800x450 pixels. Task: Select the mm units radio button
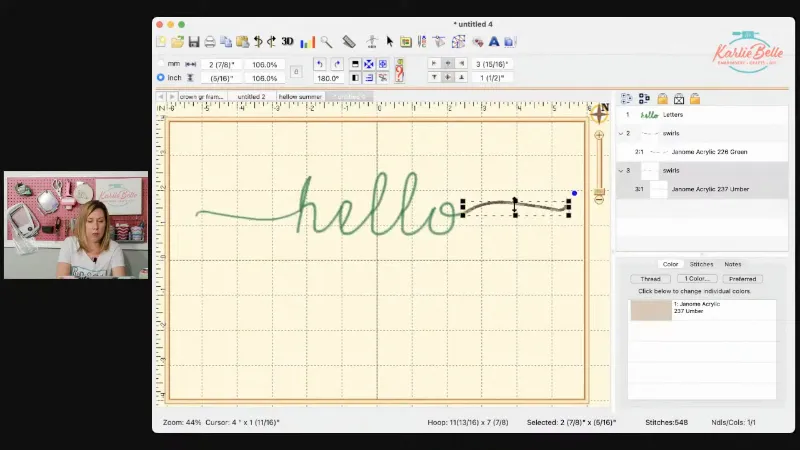pyautogui.click(x=161, y=64)
